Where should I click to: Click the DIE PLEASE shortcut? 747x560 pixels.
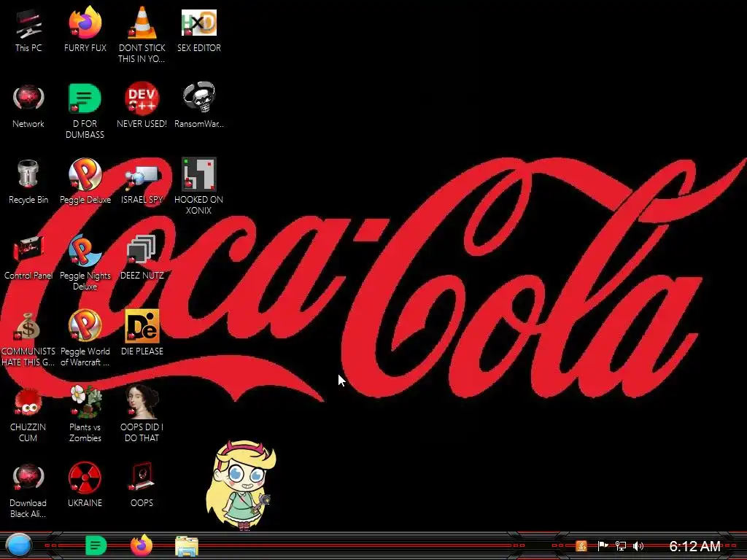tap(142, 326)
